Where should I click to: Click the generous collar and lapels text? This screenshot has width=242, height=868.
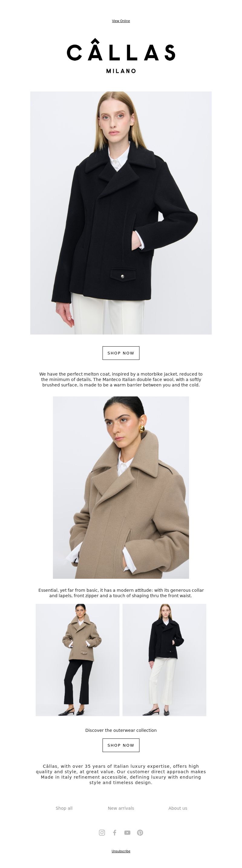(121, 593)
